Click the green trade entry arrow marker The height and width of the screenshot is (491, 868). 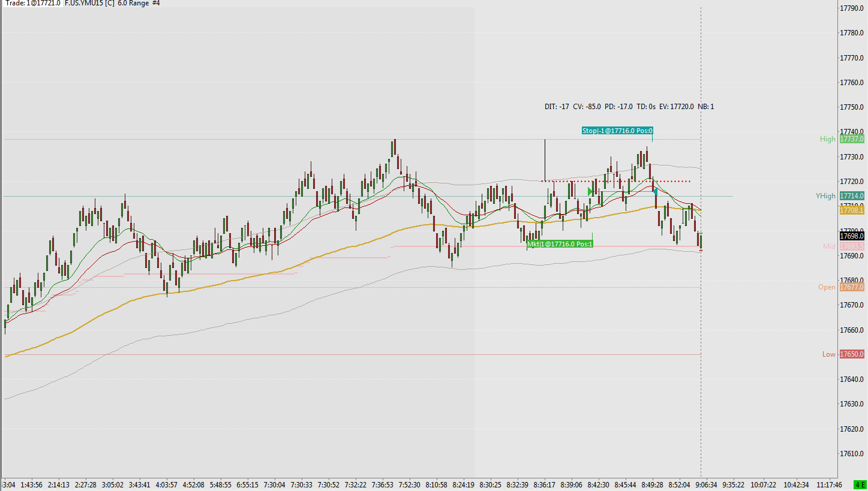coord(590,191)
